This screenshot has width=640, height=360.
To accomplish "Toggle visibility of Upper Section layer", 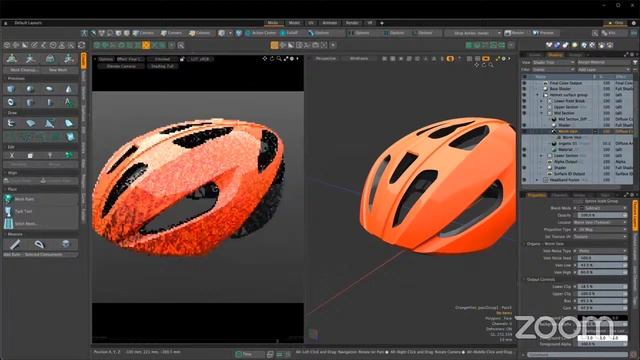I will coord(524,107).
